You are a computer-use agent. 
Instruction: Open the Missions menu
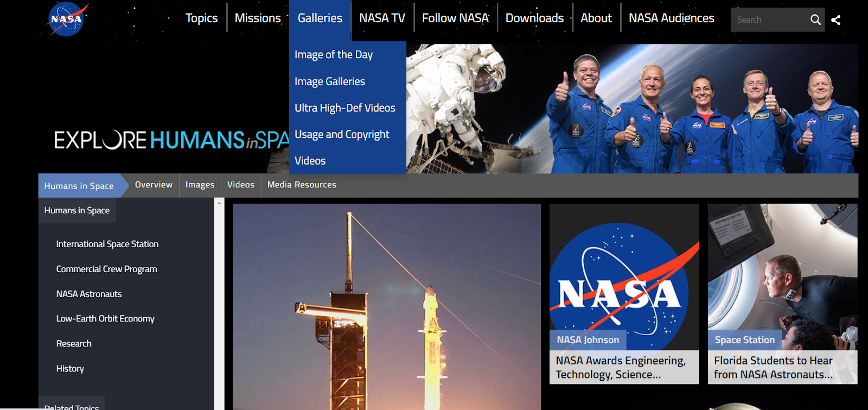(x=258, y=18)
